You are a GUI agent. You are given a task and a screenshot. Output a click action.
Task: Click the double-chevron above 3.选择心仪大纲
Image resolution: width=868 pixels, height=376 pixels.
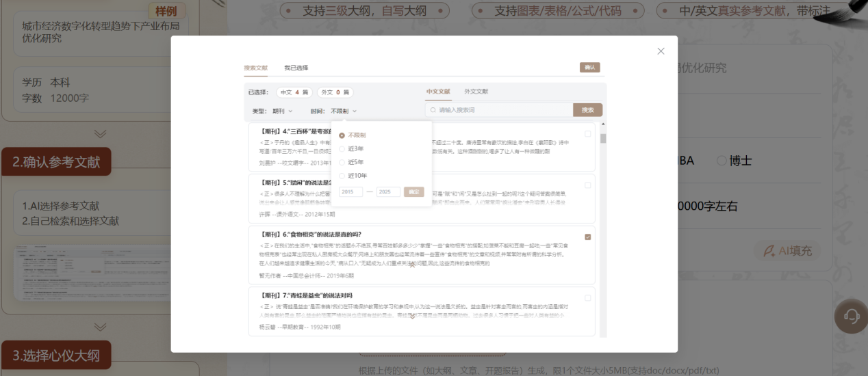click(101, 327)
